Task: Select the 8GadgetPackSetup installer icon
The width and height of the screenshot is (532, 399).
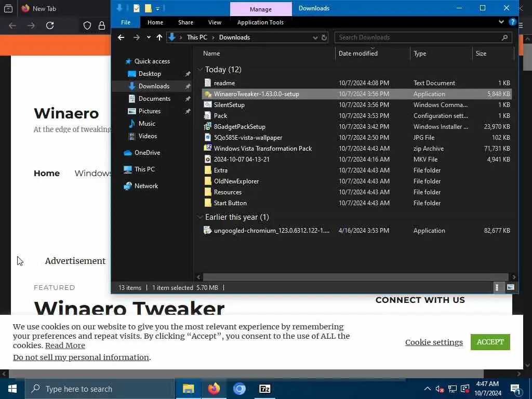Action: (x=208, y=127)
